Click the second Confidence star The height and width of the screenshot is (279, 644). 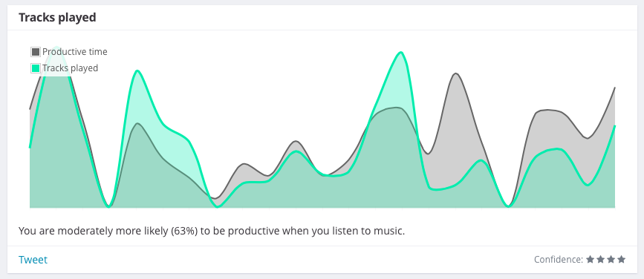[x=600, y=259]
